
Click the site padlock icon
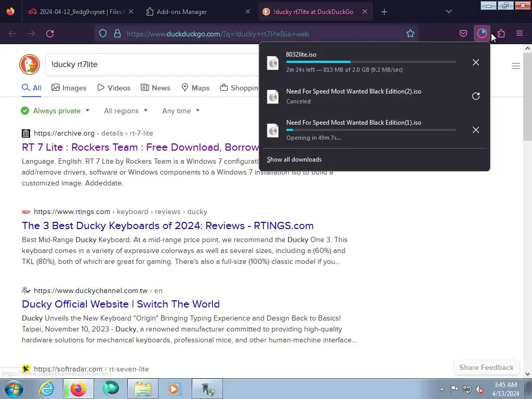pyautogui.click(x=117, y=34)
